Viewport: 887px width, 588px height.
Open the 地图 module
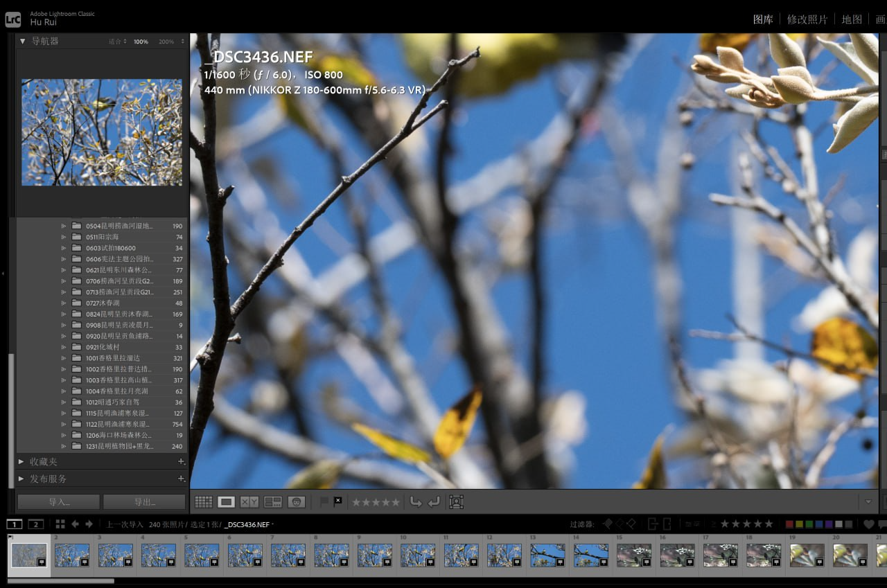pyautogui.click(x=852, y=19)
